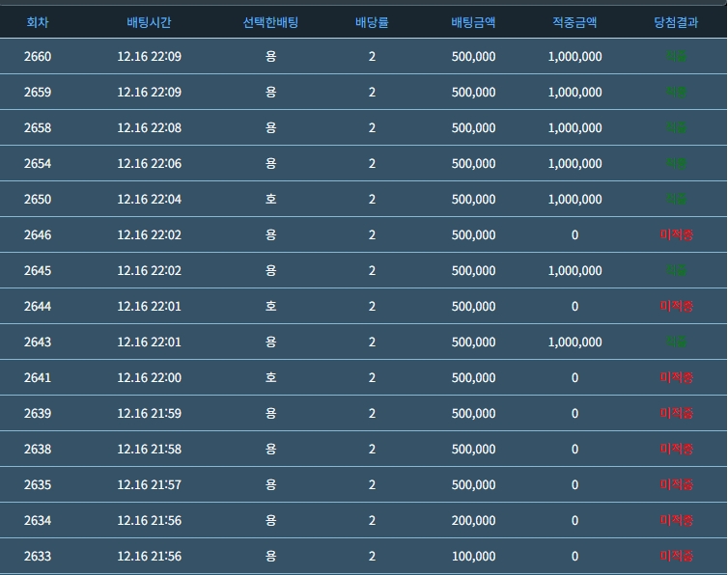Image resolution: width=728 pixels, height=575 pixels.
Task: Click the 배팅시간 column header
Action: 149,21
